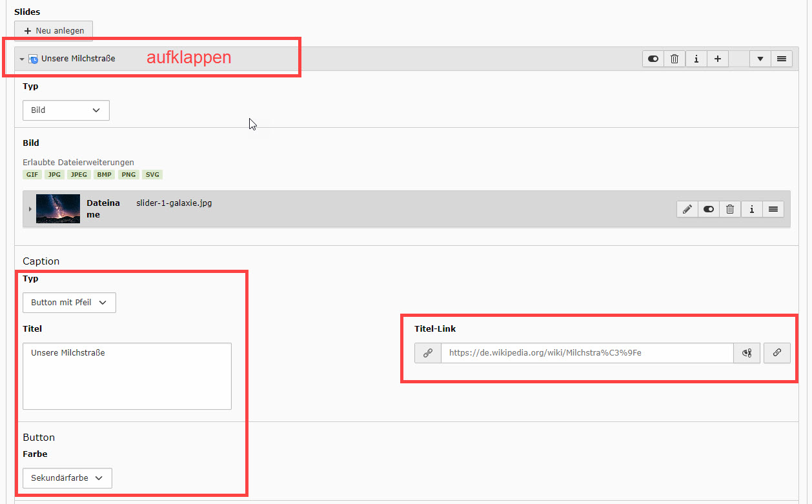812x504 pixels.
Task: Open link browser for Titel-Link
Action: (777, 353)
